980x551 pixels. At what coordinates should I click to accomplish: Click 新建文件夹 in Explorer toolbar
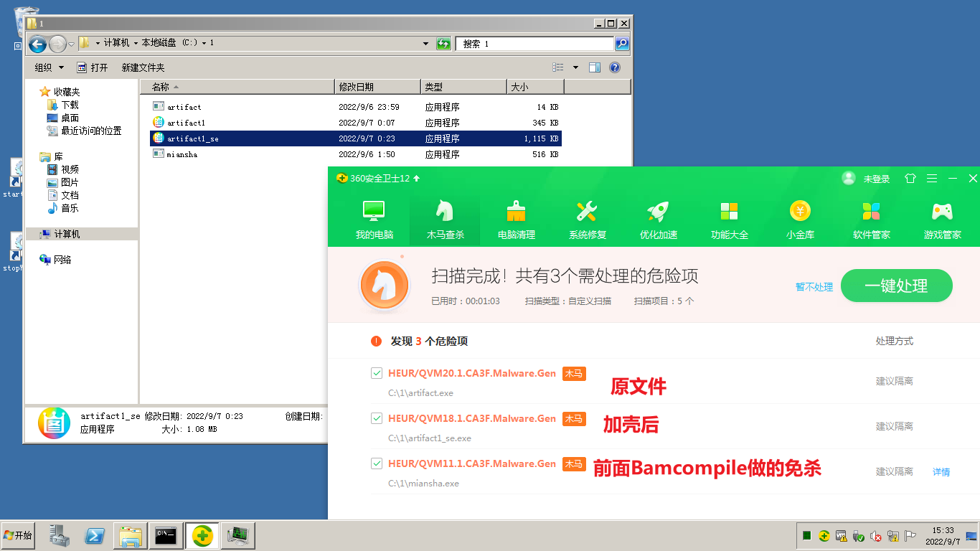pyautogui.click(x=143, y=67)
